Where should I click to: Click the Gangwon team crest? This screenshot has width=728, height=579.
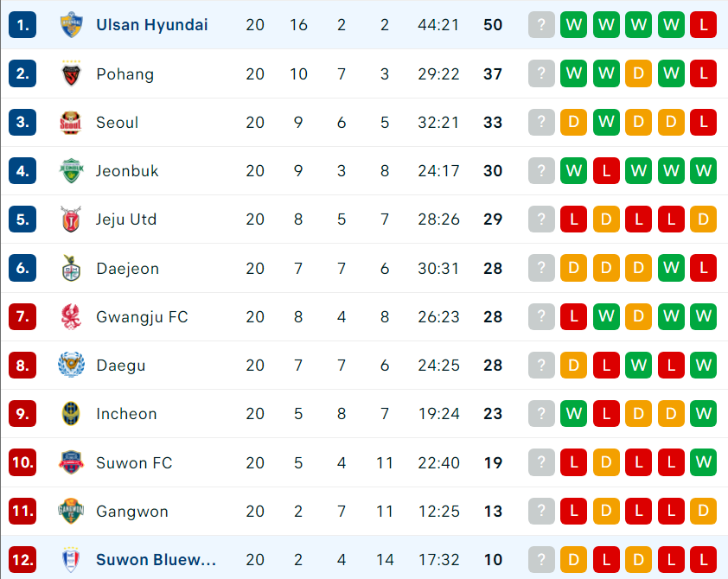pyautogui.click(x=71, y=511)
